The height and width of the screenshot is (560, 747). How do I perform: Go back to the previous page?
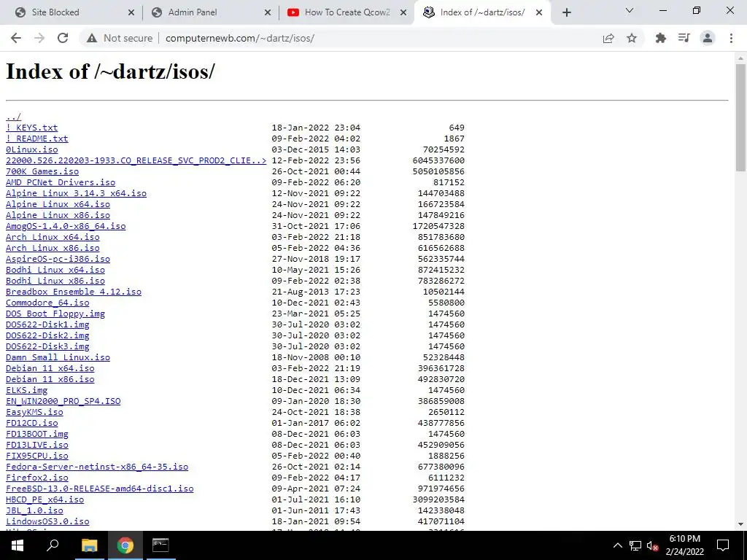[16, 38]
